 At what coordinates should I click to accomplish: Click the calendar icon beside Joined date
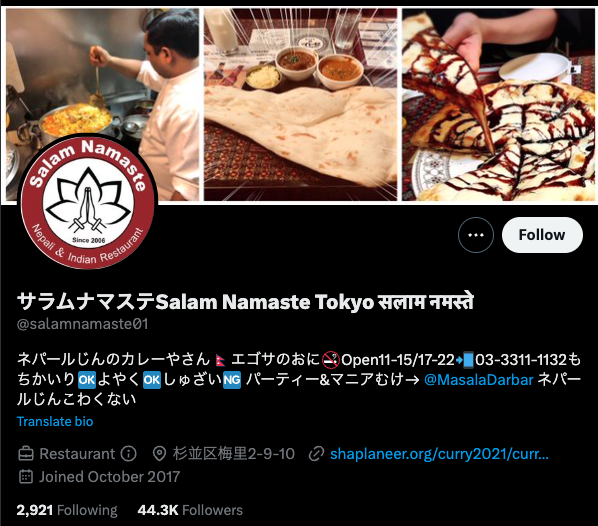(26, 477)
